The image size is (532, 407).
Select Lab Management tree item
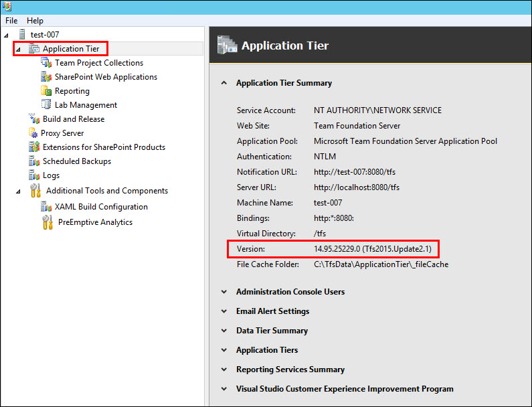[86, 105]
